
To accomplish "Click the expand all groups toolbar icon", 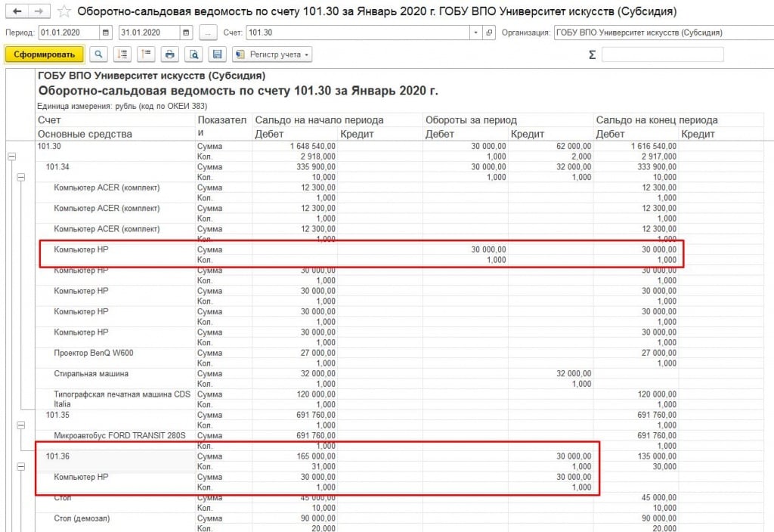I will (146, 54).
